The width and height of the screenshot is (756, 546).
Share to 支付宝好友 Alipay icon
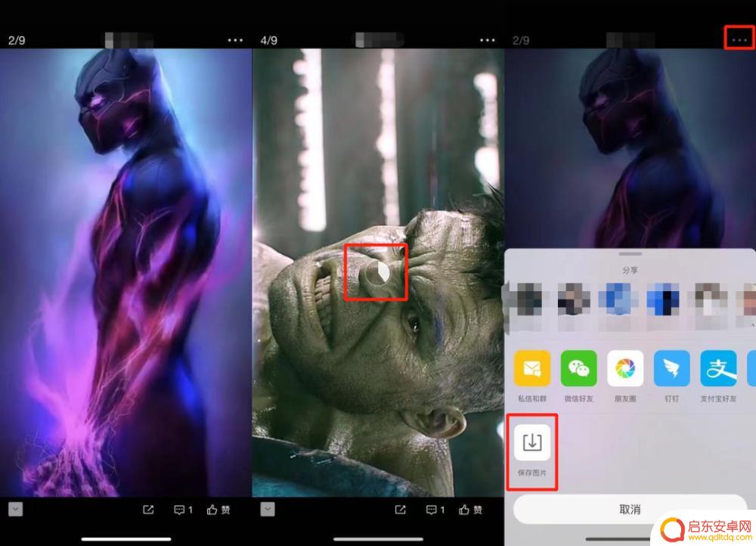coord(718,368)
